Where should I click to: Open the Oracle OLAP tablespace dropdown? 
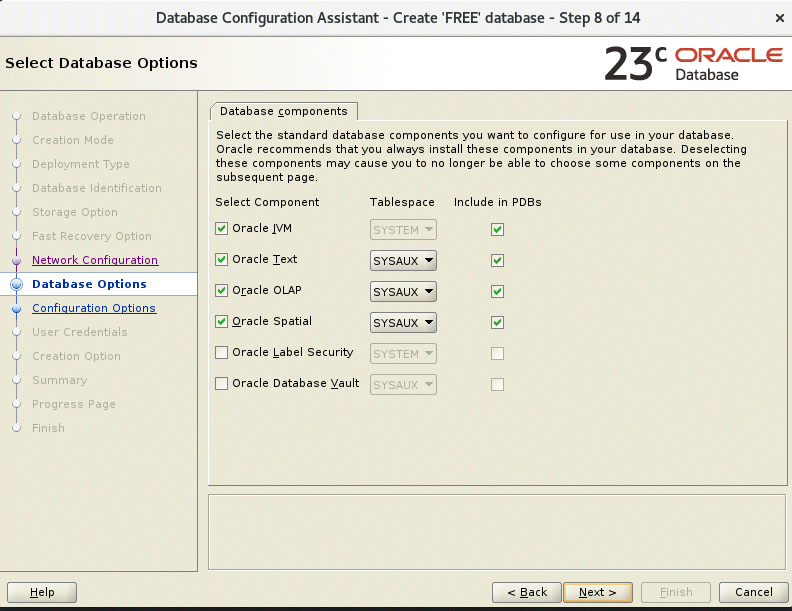(403, 292)
